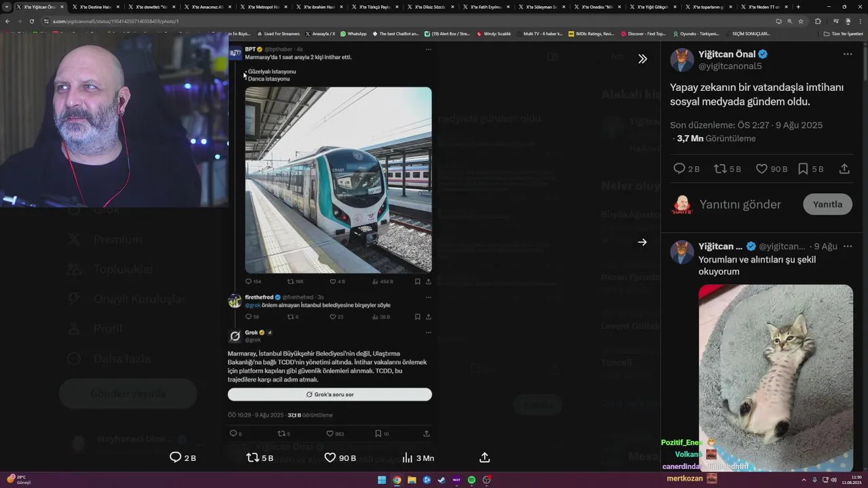
Task: Click bottom overlay reply icon 2 B
Action: tap(182, 457)
